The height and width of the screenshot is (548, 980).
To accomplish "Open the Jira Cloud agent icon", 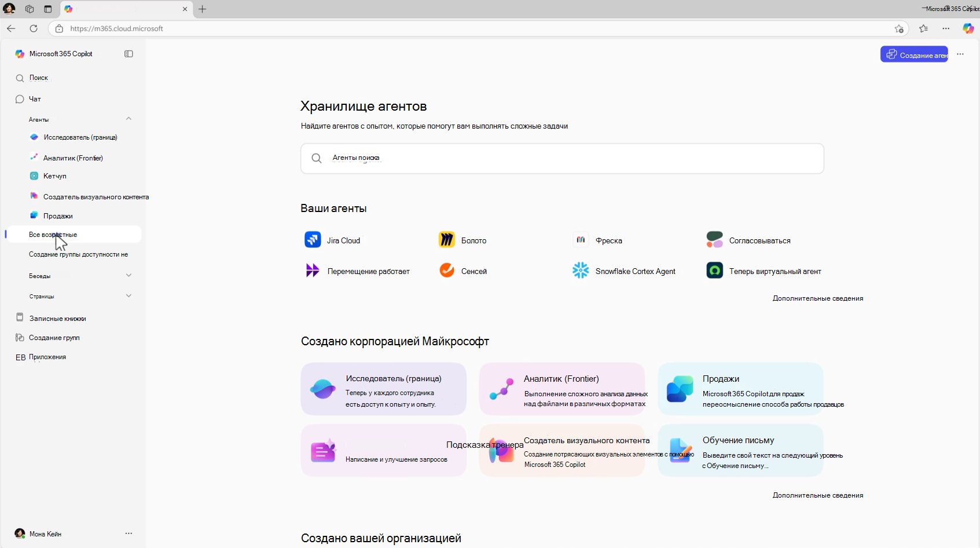I will click(313, 239).
